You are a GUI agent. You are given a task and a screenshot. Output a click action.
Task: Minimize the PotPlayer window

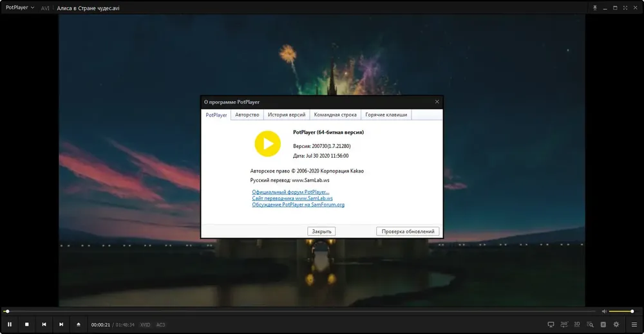pyautogui.click(x=605, y=8)
